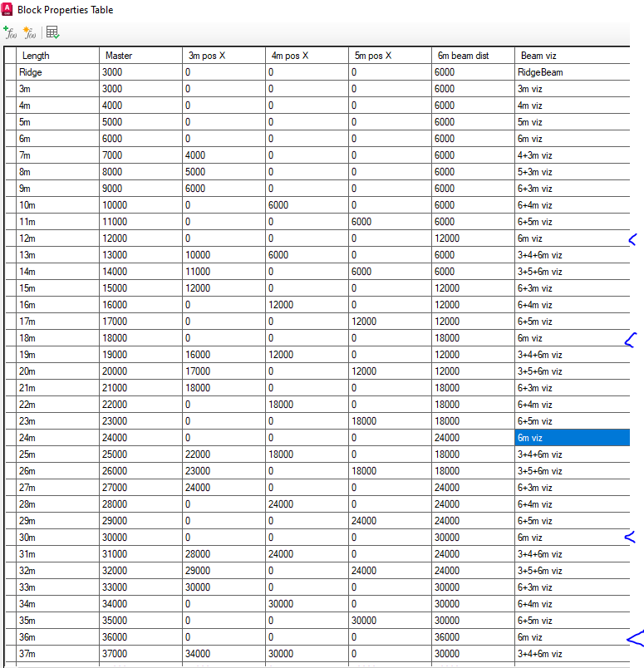Select the Master column header
The image size is (644, 668).
pos(140,56)
